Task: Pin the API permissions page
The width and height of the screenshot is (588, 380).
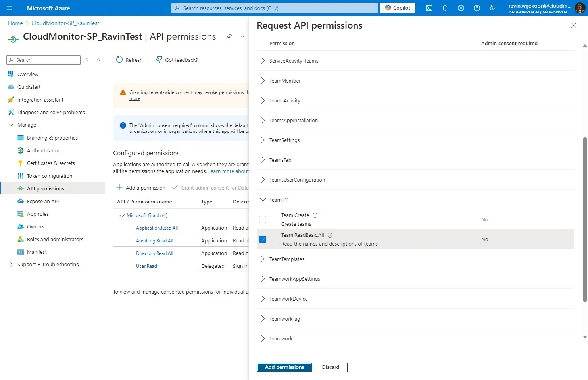Action: point(229,36)
